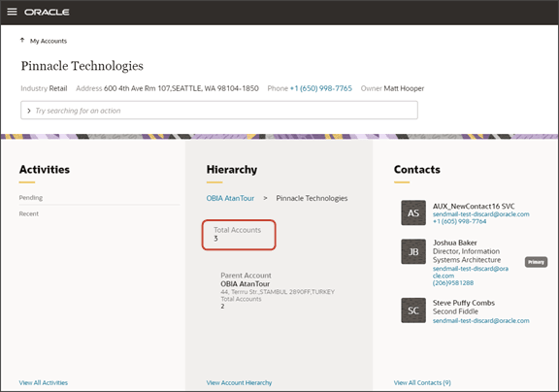Click the Hierarchy section heading
Viewport: 559px width, 392px height.
tap(232, 170)
